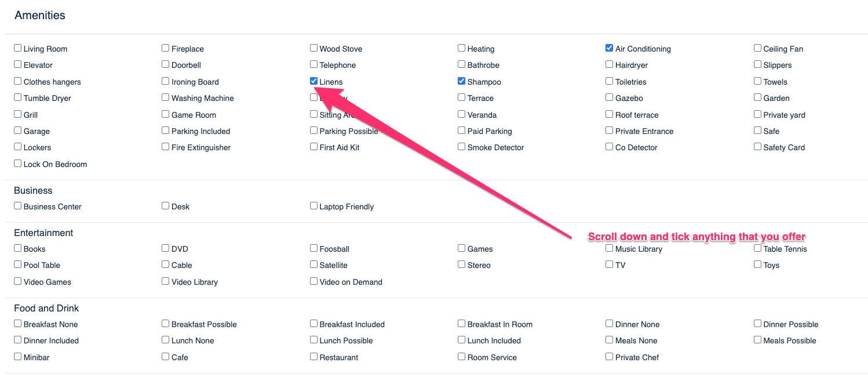
Task: Tick the Private Chef checkbox
Action: 609,357
